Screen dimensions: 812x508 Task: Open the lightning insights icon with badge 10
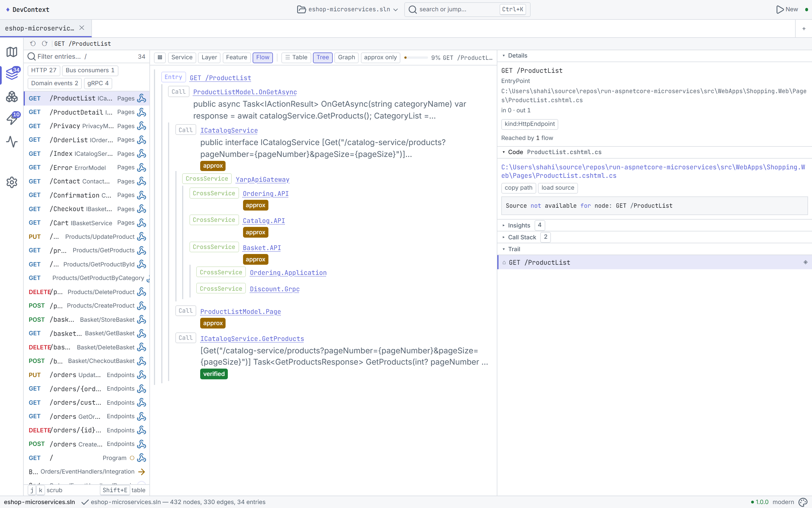click(13, 118)
